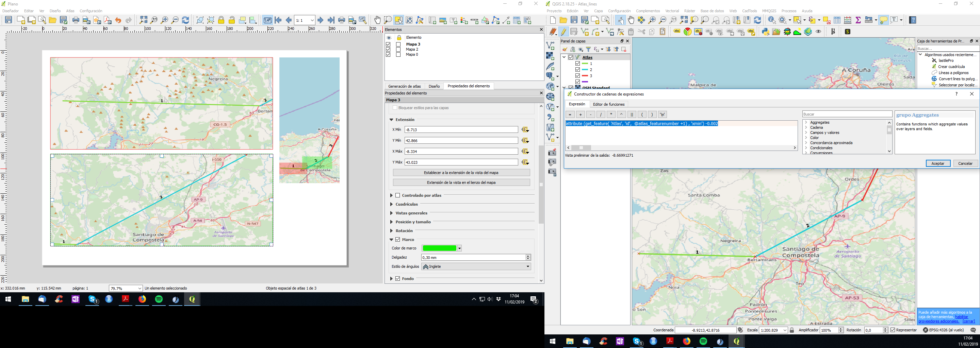Viewport: 980px width, 348px height.
Task: Open composer zoom level 79.7% dropdown
Action: pos(126,288)
